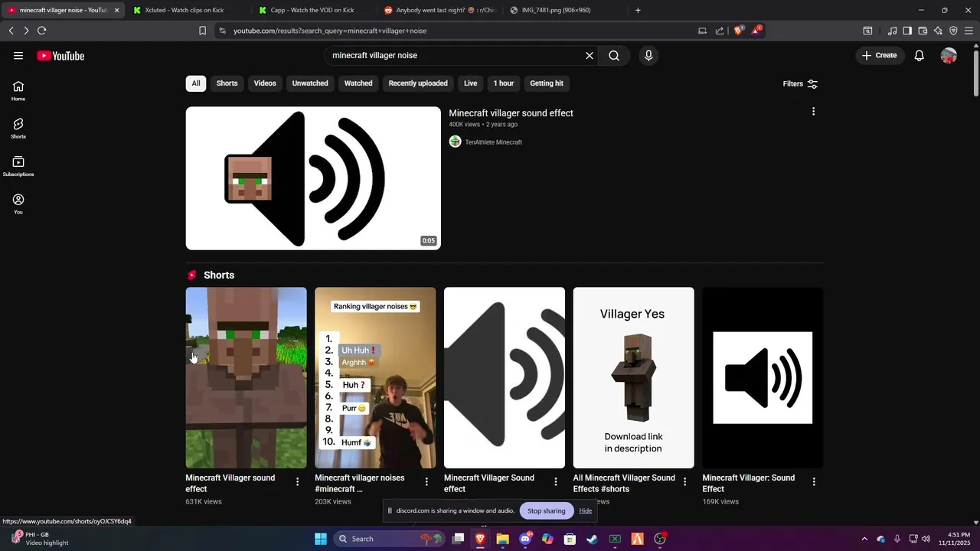The image size is (980, 551).
Task: Open Home in the sidebar
Action: [x=18, y=90]
